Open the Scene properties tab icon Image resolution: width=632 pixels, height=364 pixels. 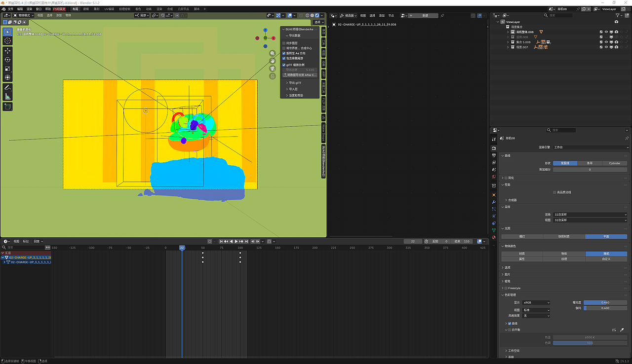click(x=494, y=169)
